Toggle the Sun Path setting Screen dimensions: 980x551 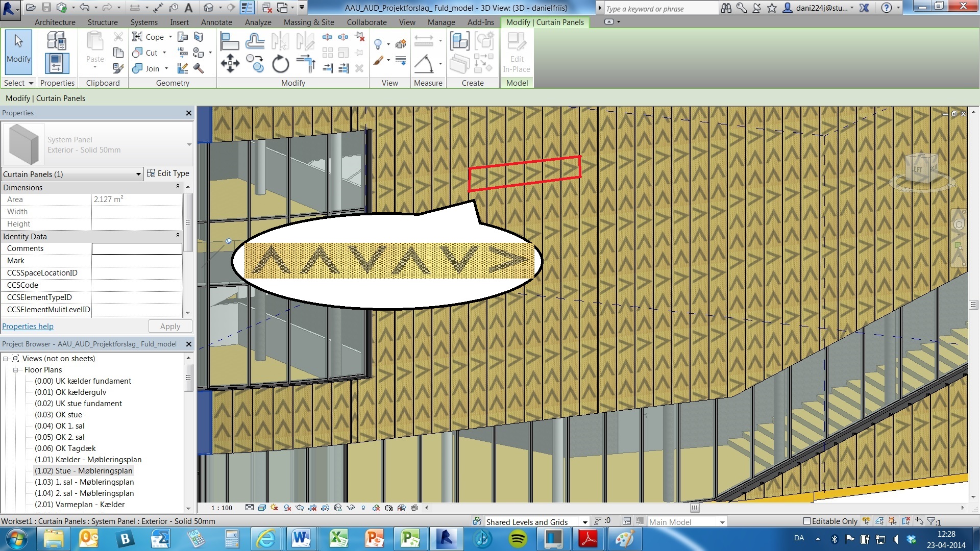click(x=275, y=508)
